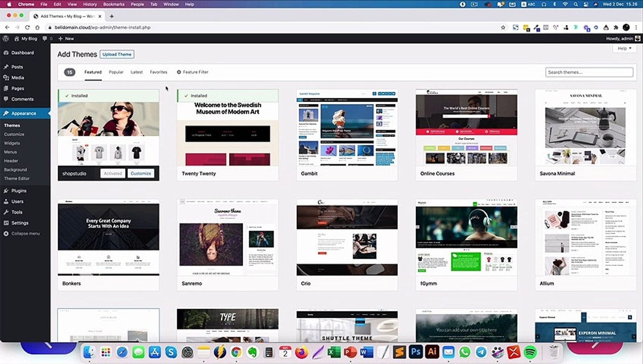Bookmark this page with star icon
Viewport: 643px width, 364px height.
(x=503, y=27)
